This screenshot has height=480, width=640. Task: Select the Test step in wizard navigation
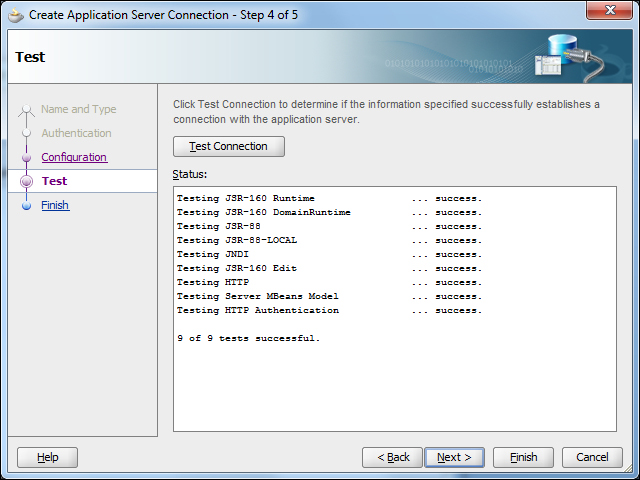click(55, 181)
